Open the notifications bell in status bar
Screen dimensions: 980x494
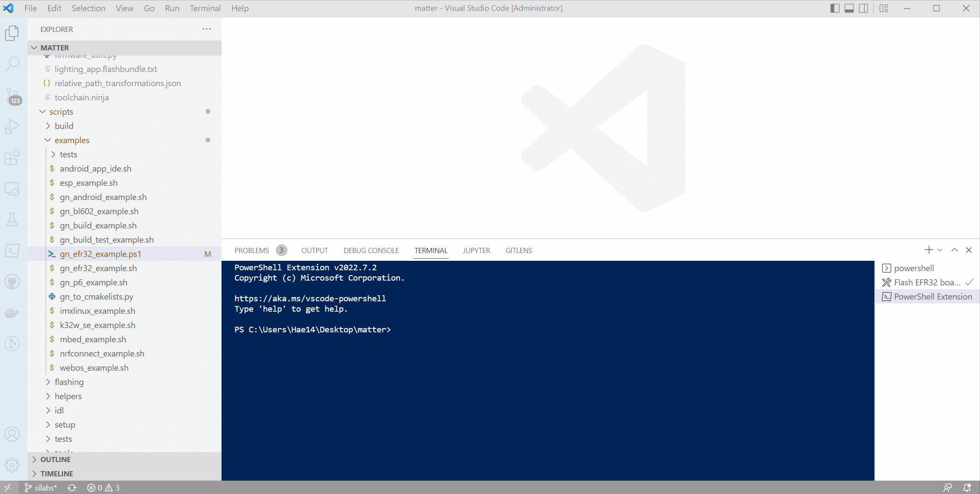[x=967, y=488]
